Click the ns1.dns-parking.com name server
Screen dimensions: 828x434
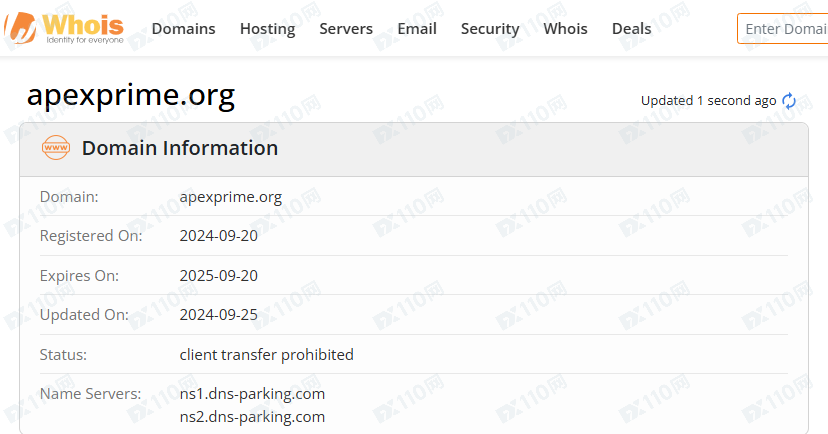pos(252,394)
